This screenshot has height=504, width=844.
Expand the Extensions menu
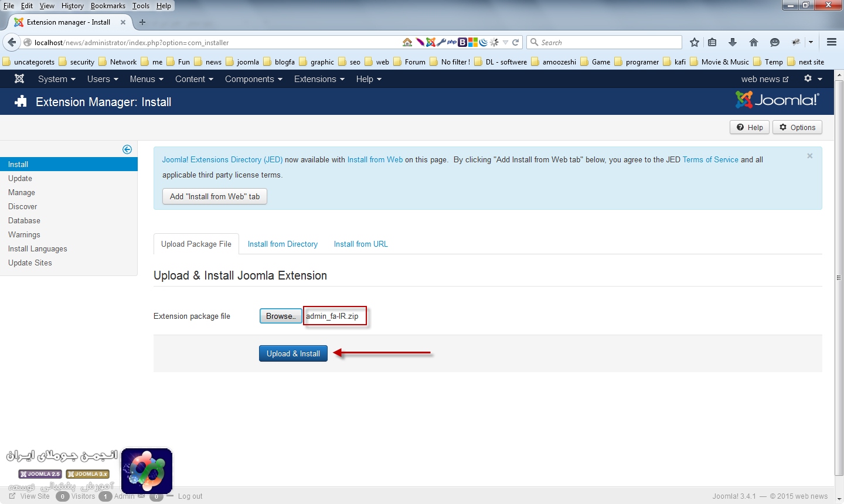click(x=319, y=79)
